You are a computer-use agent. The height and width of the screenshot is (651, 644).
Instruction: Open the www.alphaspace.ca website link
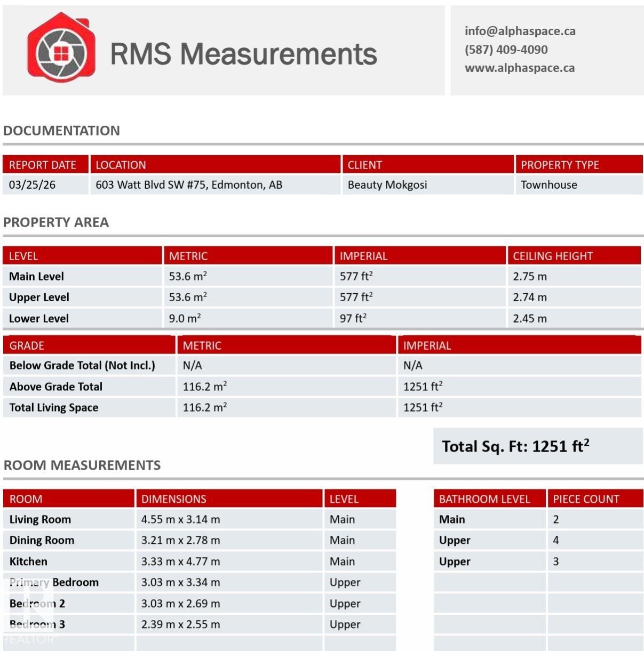[520, 68]
